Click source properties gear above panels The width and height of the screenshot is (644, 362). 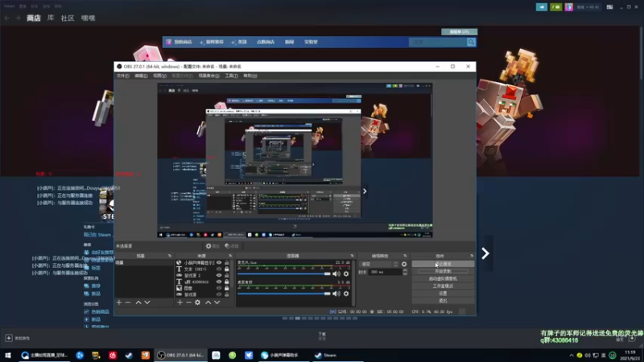(213, 246)
